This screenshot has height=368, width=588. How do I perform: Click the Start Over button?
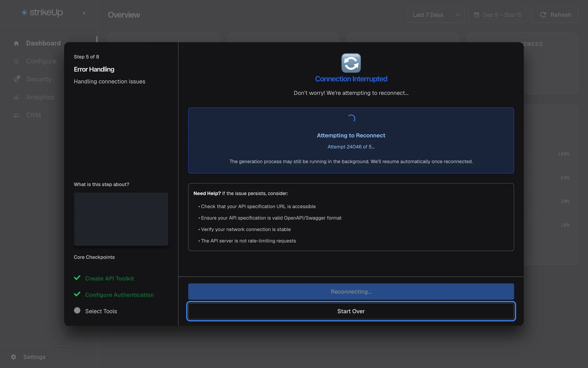(x=351, y=311)
